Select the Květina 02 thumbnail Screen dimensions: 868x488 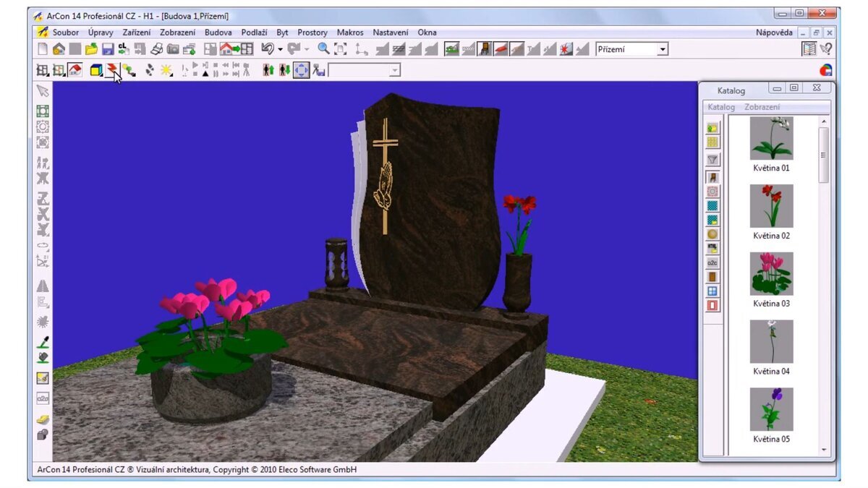coord(771,206)
